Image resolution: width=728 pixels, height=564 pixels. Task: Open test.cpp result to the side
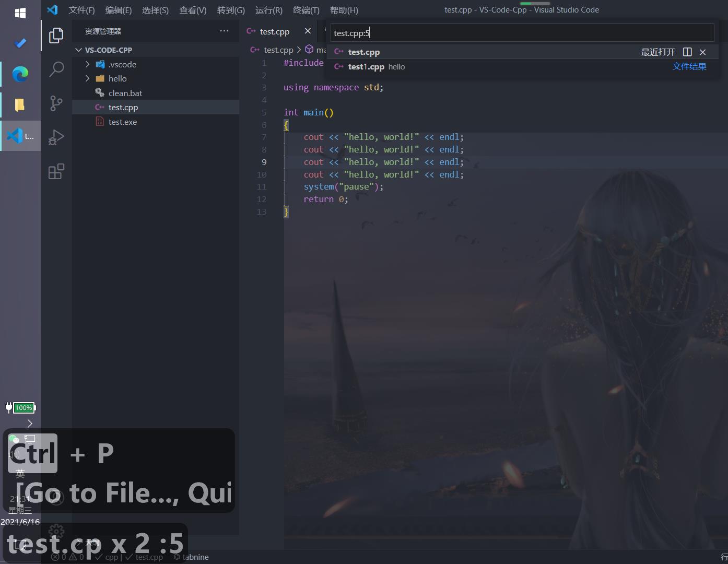click(x=687, y=52)
